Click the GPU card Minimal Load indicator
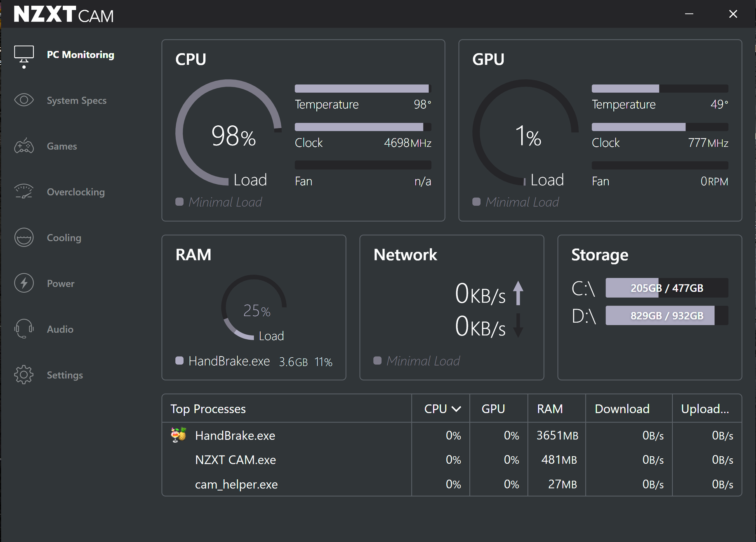 coord(516,202)
